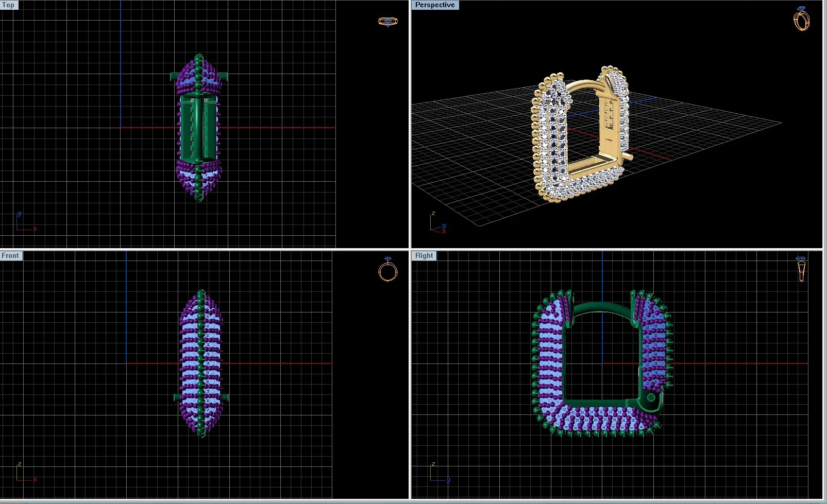Click the ZY axis indicator in Right viewport
827x504 pixels.
(x=438, y=473)
